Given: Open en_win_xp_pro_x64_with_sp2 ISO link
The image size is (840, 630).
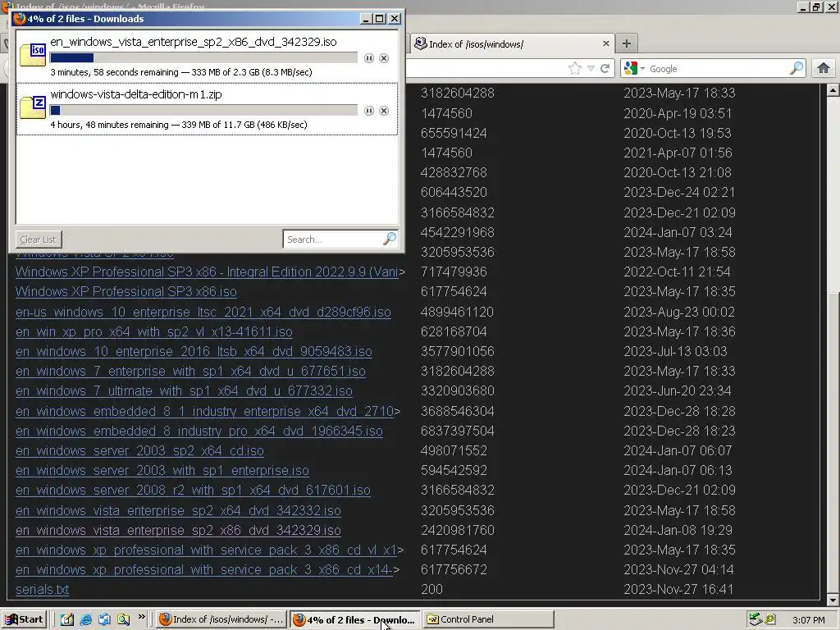Looking at the screenshot, I should click(153, 332).
